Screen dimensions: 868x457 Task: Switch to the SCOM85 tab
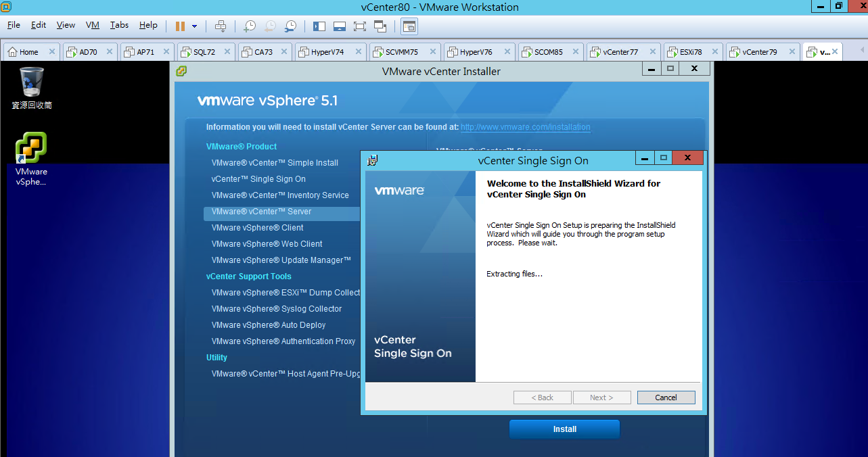click(x=548, y=52)
